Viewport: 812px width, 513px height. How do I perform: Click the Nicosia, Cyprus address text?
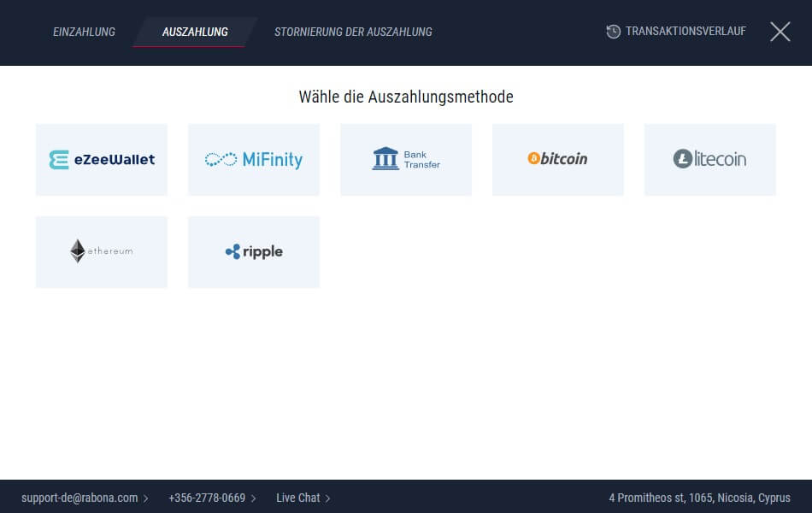700,498
